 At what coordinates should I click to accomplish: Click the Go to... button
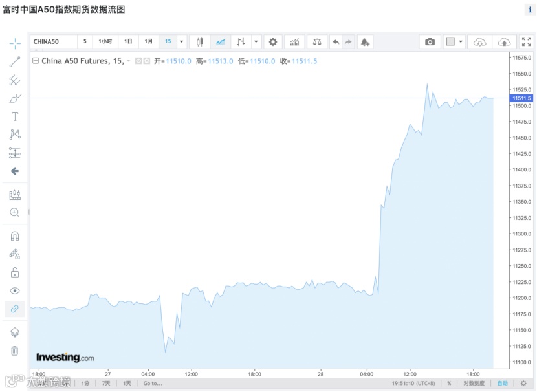(x=153, y=383)
